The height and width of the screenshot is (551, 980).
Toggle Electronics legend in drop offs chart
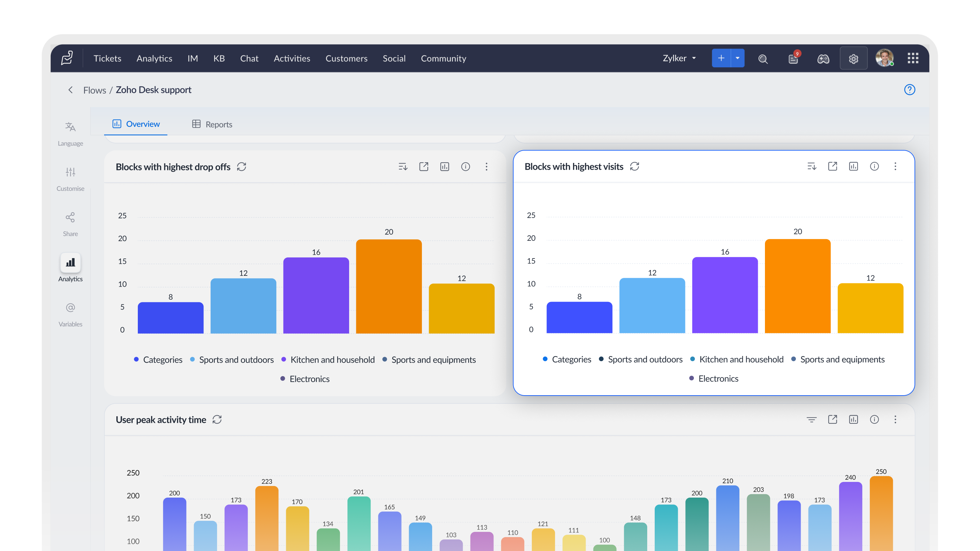pyautogui.click(x=305, y=379)
